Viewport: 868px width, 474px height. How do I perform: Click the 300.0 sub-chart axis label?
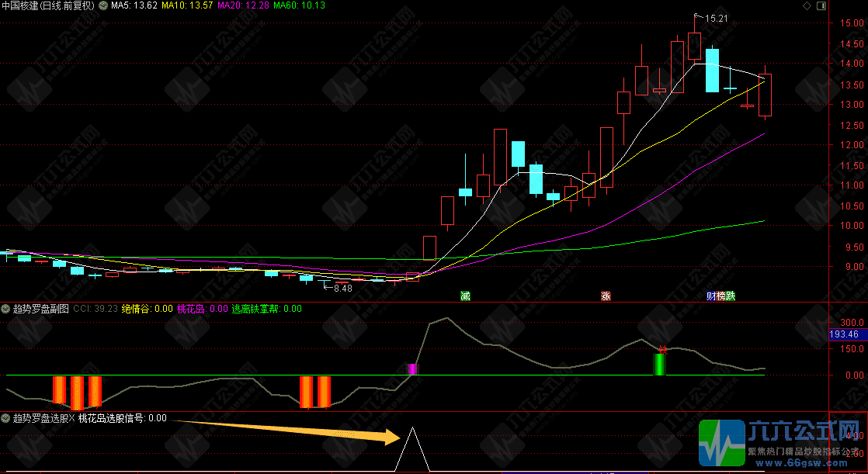pyautogui.click(x=852, y=323)
